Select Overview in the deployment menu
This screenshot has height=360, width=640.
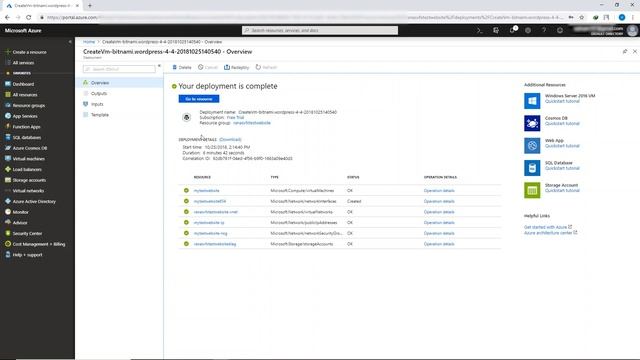point(119,83)
